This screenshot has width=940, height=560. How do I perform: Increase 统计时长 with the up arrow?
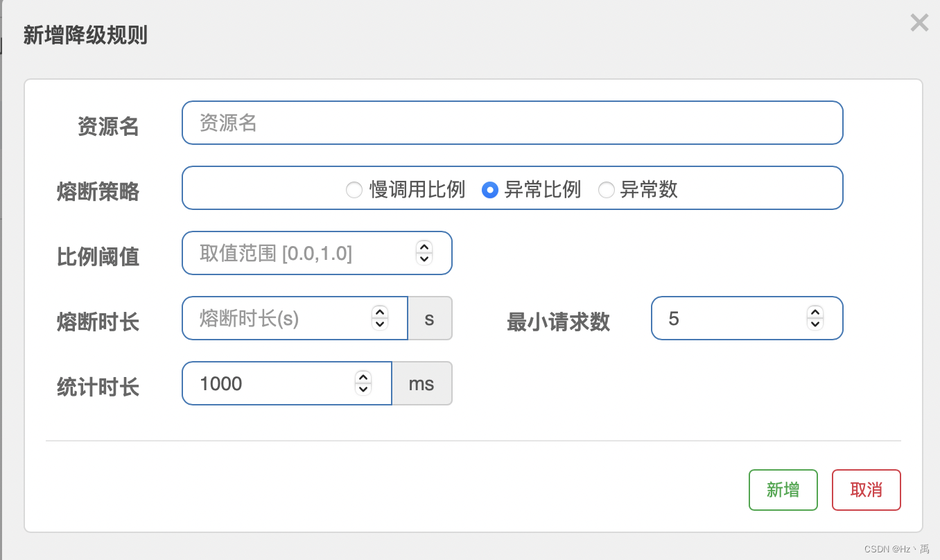(363, 377)
